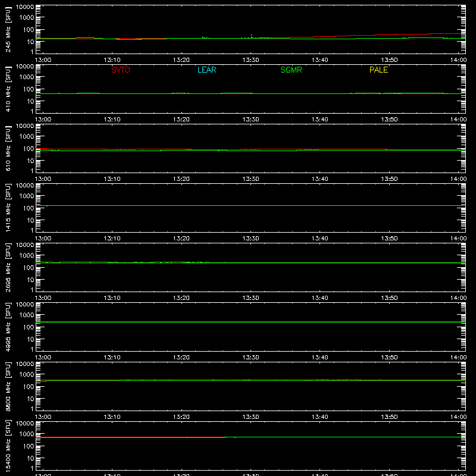Select the 245 MHz [SFU] axis title
This screenshot has width=476, height=476.
click(8, 29)
